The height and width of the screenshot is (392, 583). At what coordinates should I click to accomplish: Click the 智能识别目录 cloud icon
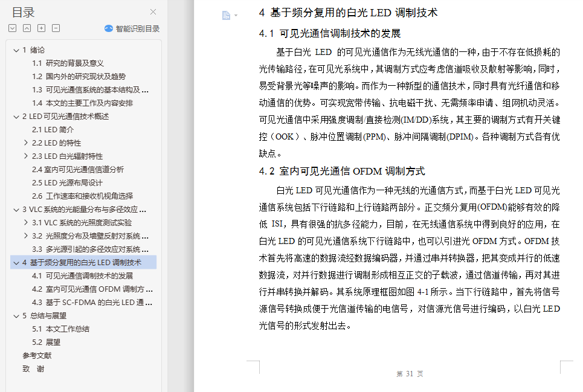(109, 28)
